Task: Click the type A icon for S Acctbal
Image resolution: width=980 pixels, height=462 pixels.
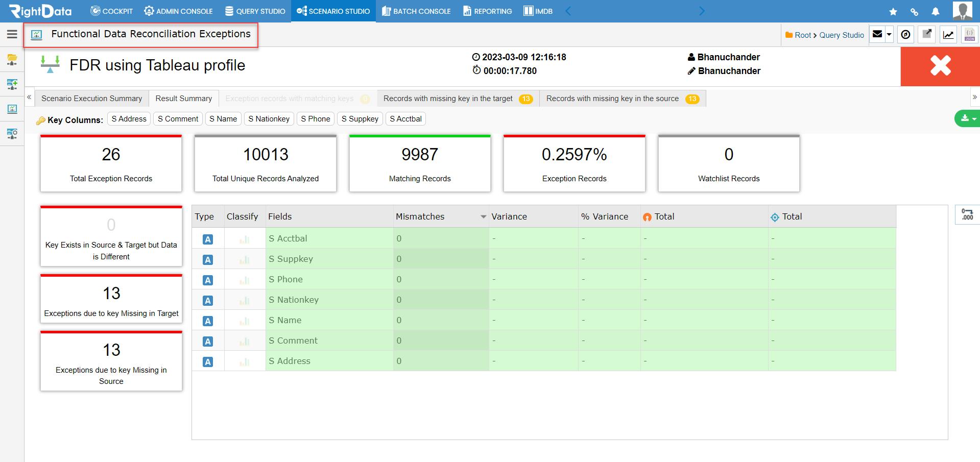Action: pyautogui.click(x=208, y=239)
